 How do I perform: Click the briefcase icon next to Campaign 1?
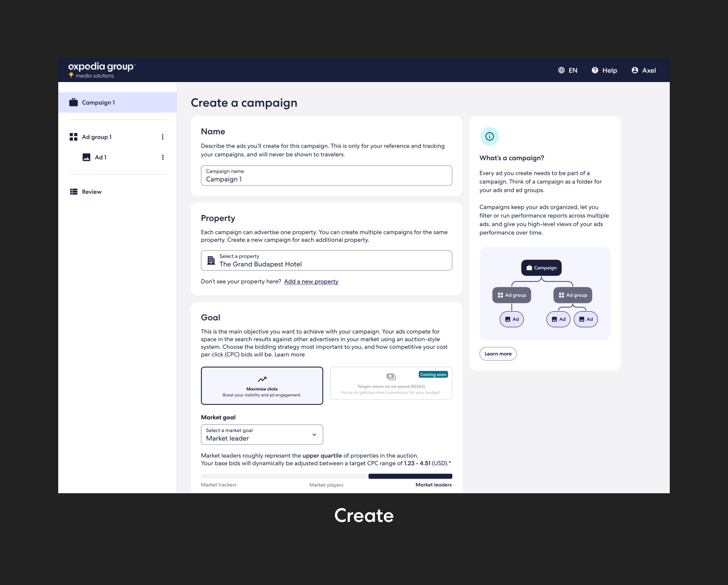point(73,102)
